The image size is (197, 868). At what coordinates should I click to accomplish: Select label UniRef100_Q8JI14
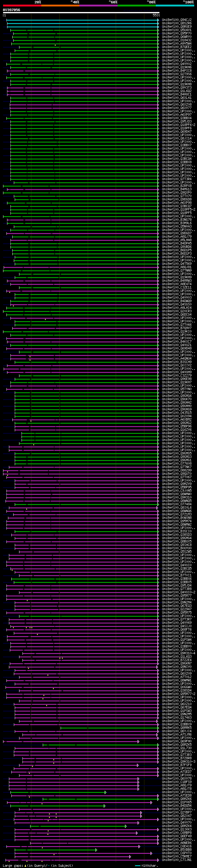[177, 139]
